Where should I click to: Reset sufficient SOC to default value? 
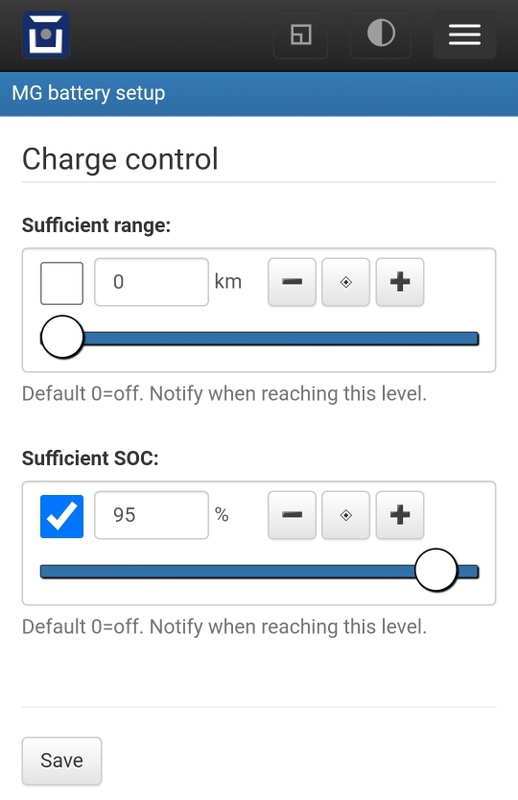[346, 515]
